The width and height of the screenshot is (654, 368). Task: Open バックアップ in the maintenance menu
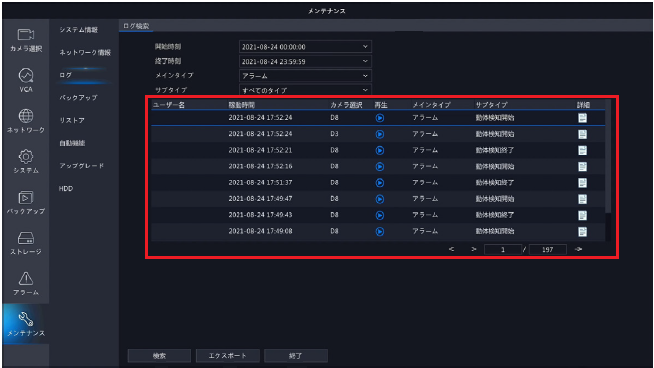pos(78,98)
